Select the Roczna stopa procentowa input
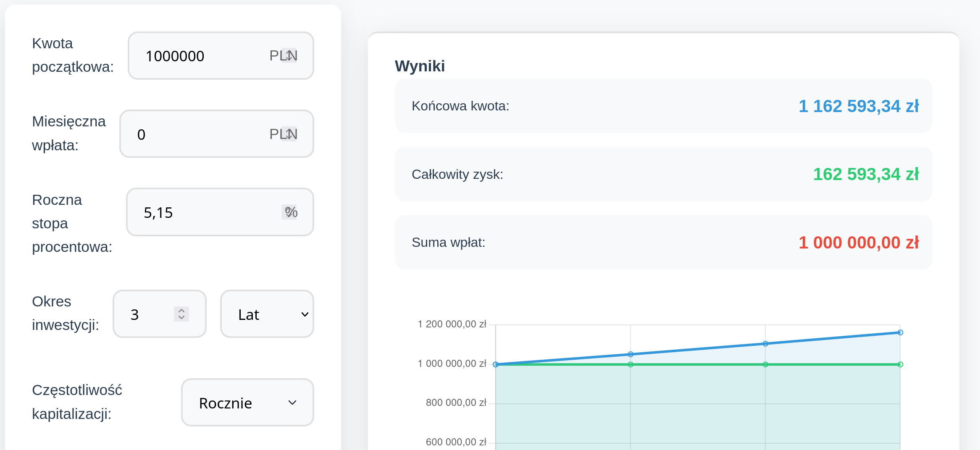 point(220,212)
